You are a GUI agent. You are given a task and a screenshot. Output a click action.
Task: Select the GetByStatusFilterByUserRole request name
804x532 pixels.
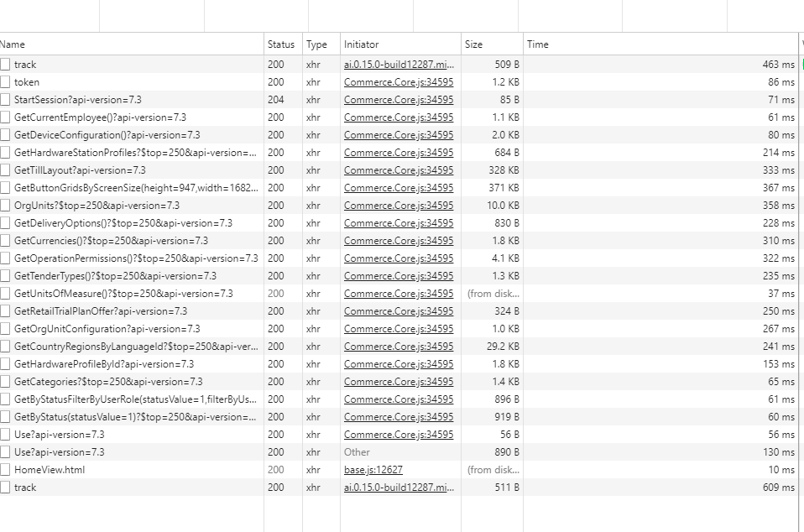coord(135,399)
